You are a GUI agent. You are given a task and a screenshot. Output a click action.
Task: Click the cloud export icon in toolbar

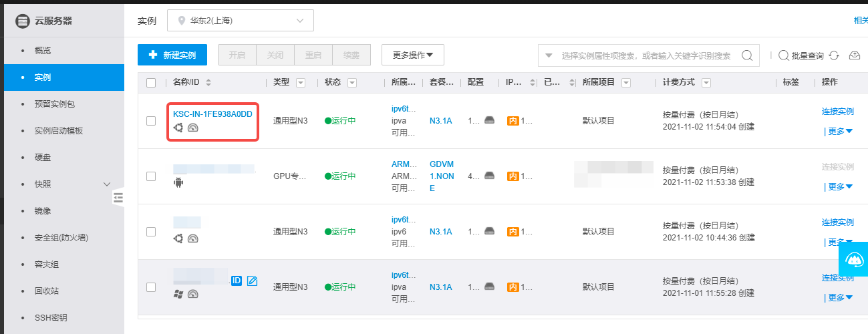point(855,55)
